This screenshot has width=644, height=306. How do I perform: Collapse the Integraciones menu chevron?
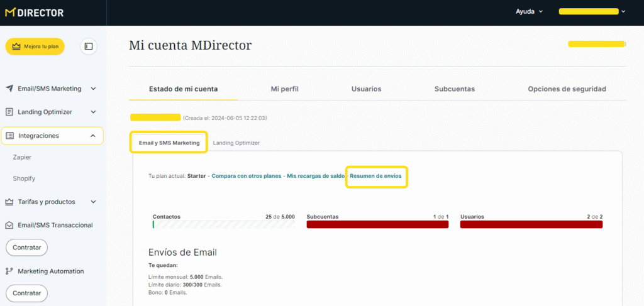pos(93,136)
